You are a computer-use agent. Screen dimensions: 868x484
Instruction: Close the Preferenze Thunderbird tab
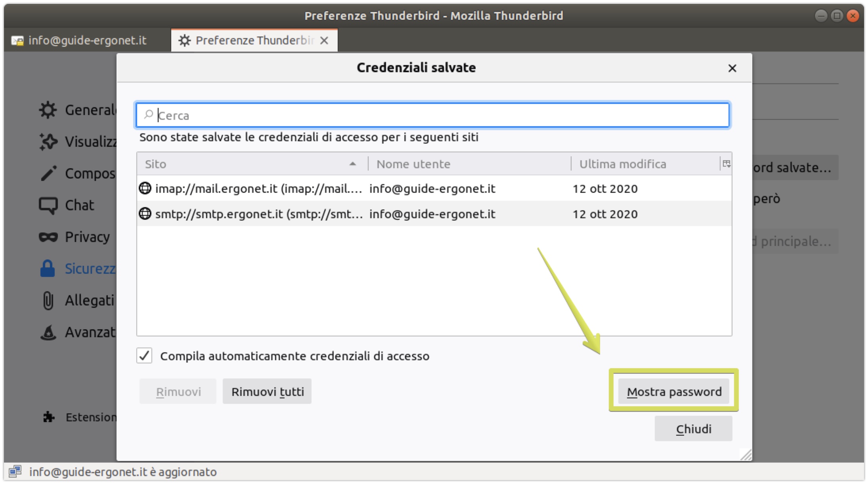(324, 40)
